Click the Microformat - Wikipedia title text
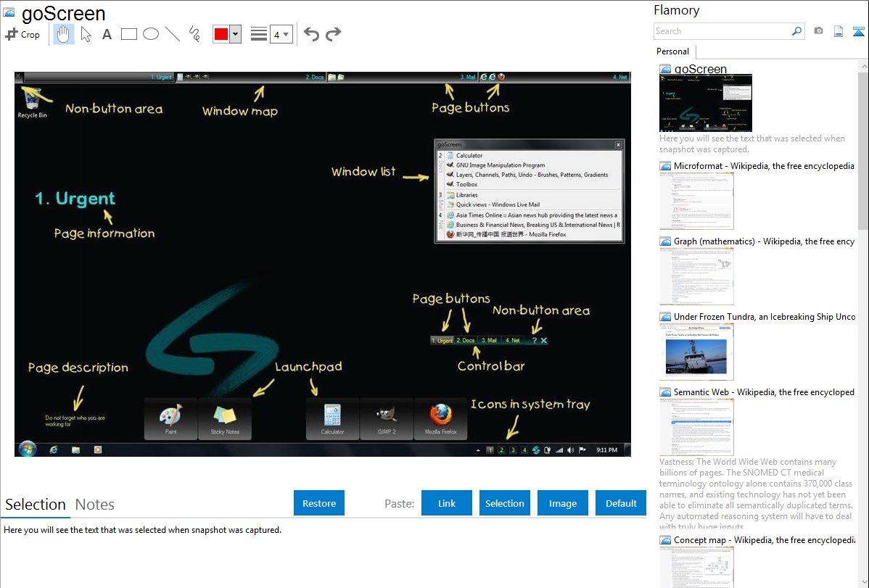The height and width of the screenshot is (588, 869). pos(764,166)
